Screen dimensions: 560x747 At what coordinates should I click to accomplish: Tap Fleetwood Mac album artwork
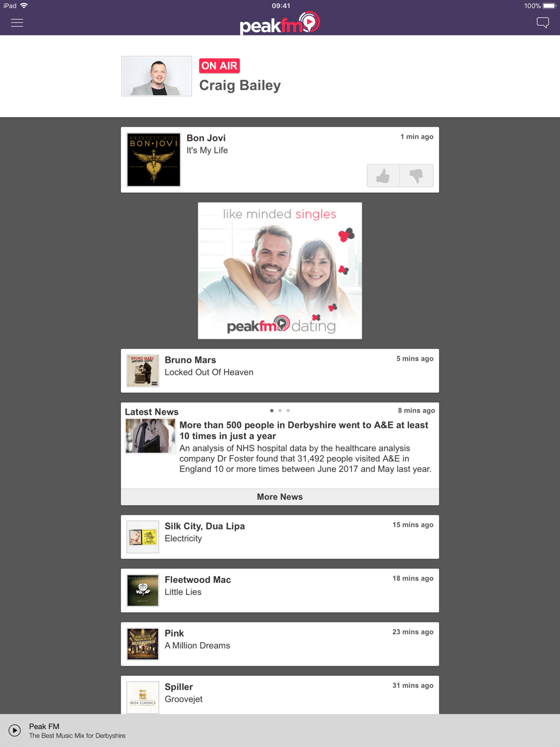coord(143,591)
